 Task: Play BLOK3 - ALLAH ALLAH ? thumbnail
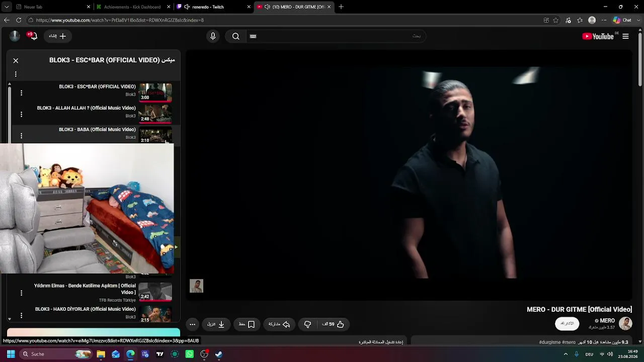pyautogui.click(x=155, y=114)
